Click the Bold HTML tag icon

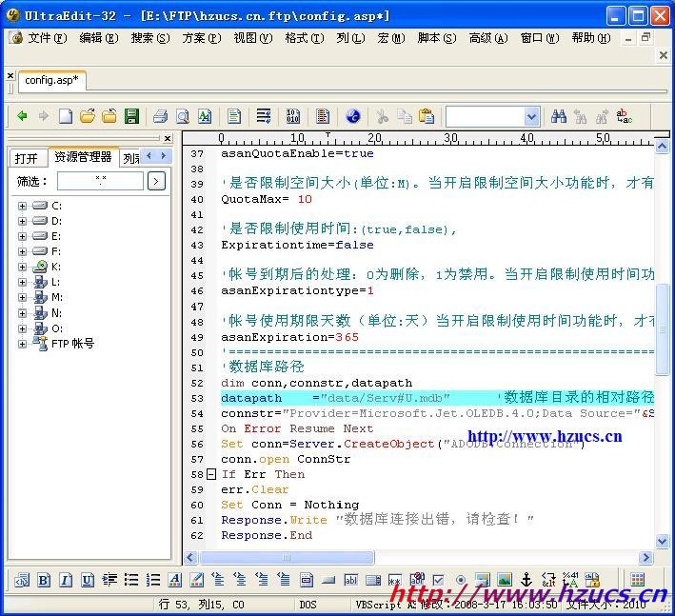pos(43,580)
